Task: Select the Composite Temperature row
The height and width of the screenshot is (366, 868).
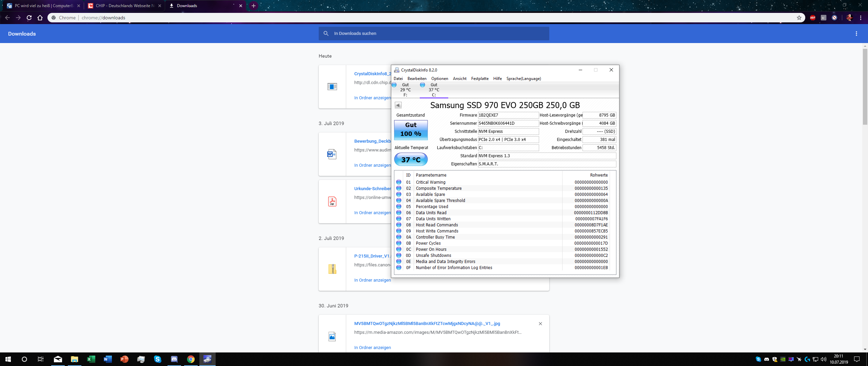Action: coord(502,188)
